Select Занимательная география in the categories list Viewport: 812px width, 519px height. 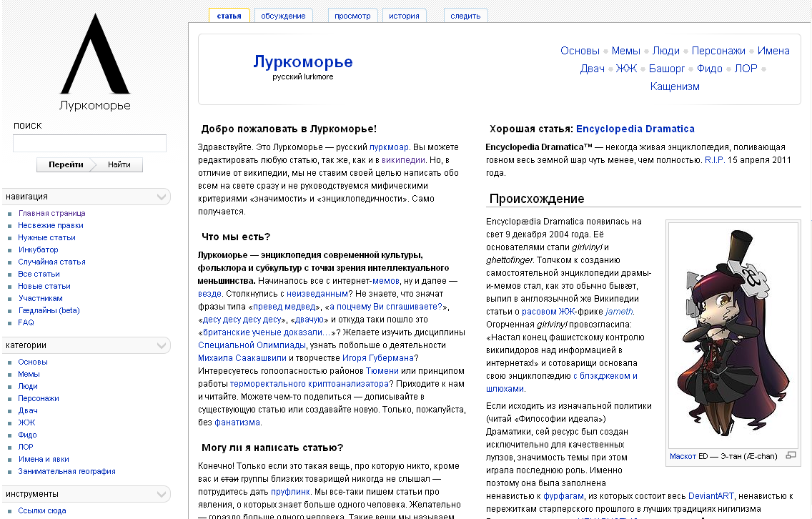(x=66, y=471)
